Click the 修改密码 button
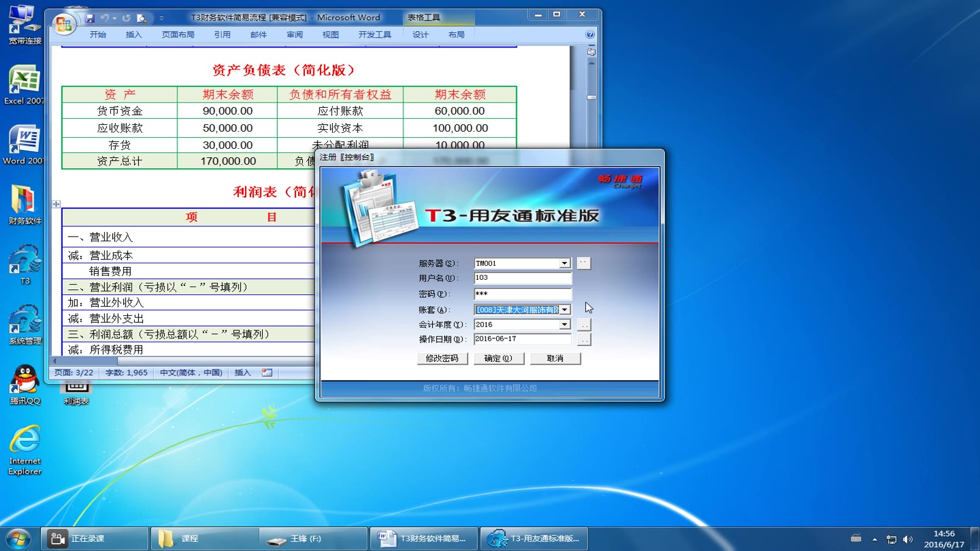 tap(443, 358)
